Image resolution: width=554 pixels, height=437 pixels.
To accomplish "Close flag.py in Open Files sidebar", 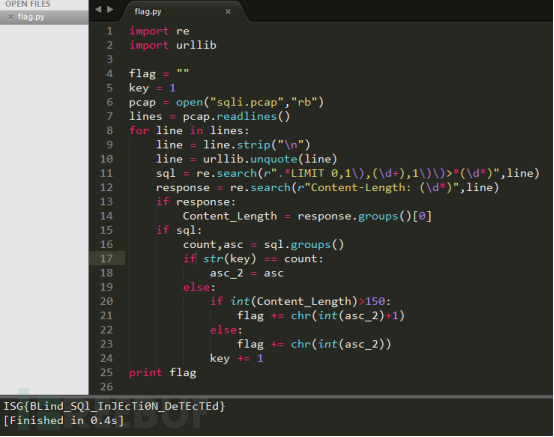I will [11, 17].
